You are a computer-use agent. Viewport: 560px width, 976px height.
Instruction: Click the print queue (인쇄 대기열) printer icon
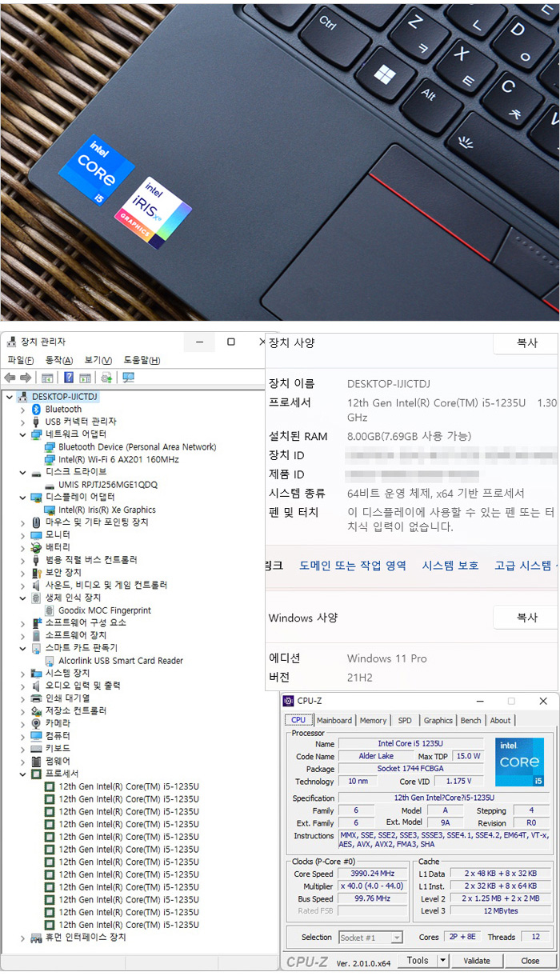tap(36, 698)
